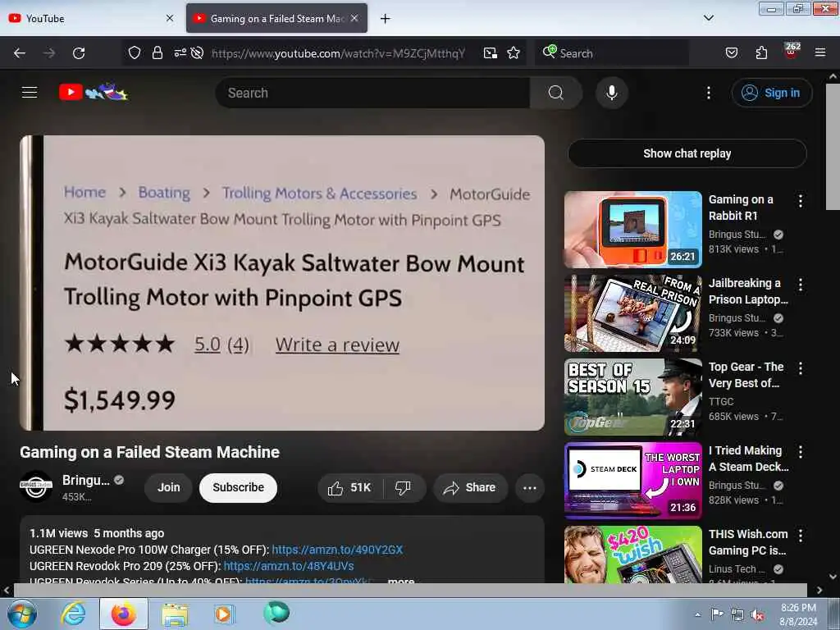The image size is (840, 630).
Task: Open options for Jailbreaking a Prison Laptop
Action: [x=801, y=285]
